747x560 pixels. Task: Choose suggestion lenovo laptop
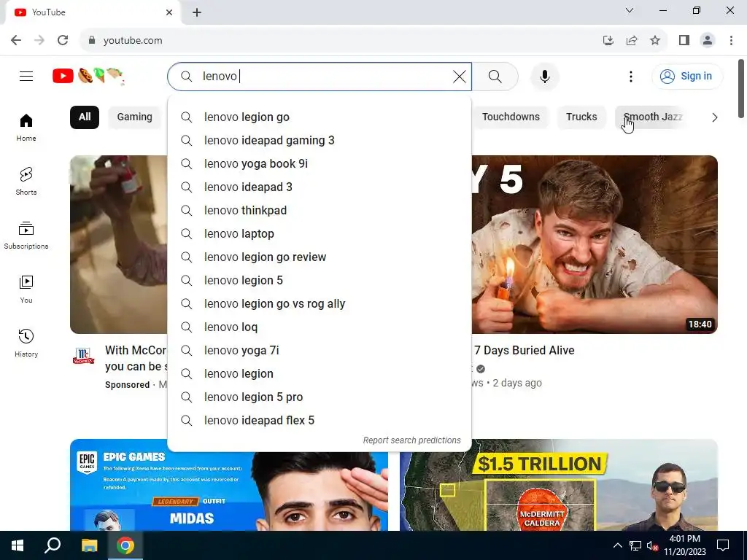coord(320,234)
